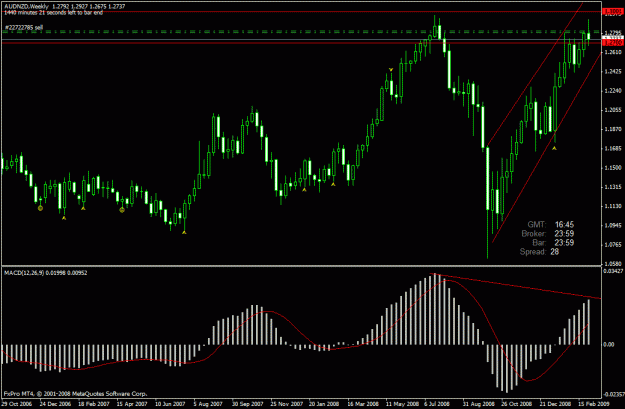This screenshot has height=409, width=625.
Task: Click the 1.0765 value on the price scale
Action: point(613,244)
